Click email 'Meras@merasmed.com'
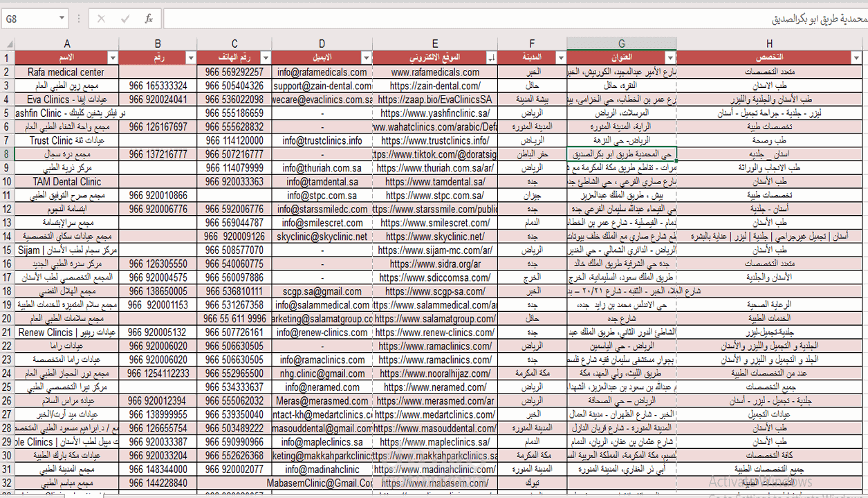868x498 pixels. (x=322, y=401)
